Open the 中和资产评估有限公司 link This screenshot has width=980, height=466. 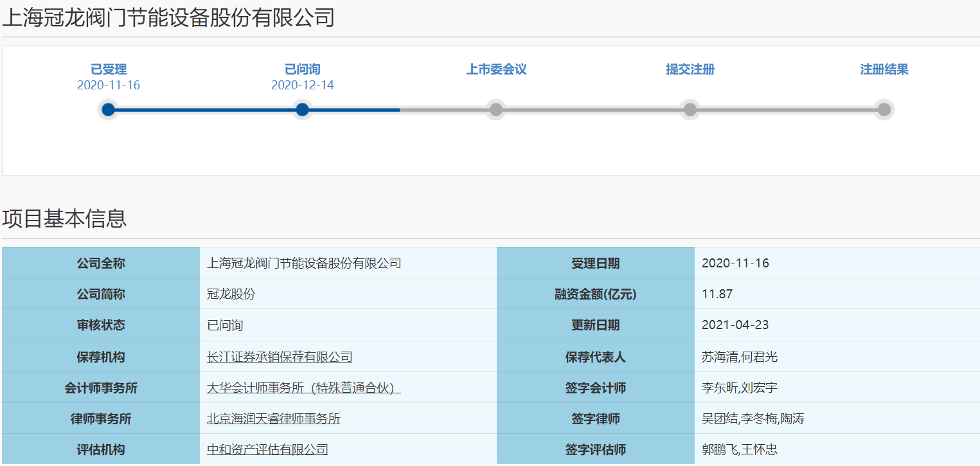(267, 449)
